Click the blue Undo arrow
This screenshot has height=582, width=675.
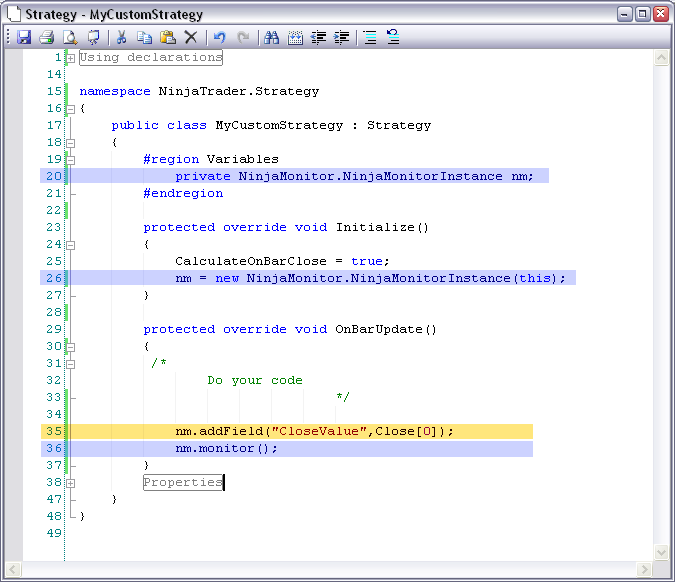coord(220,37)
